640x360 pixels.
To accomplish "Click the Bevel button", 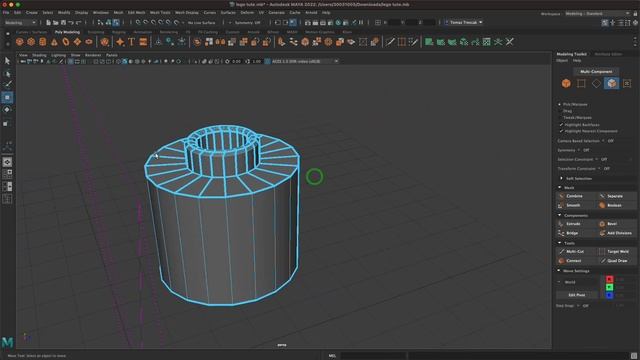I will coord(616,224).
